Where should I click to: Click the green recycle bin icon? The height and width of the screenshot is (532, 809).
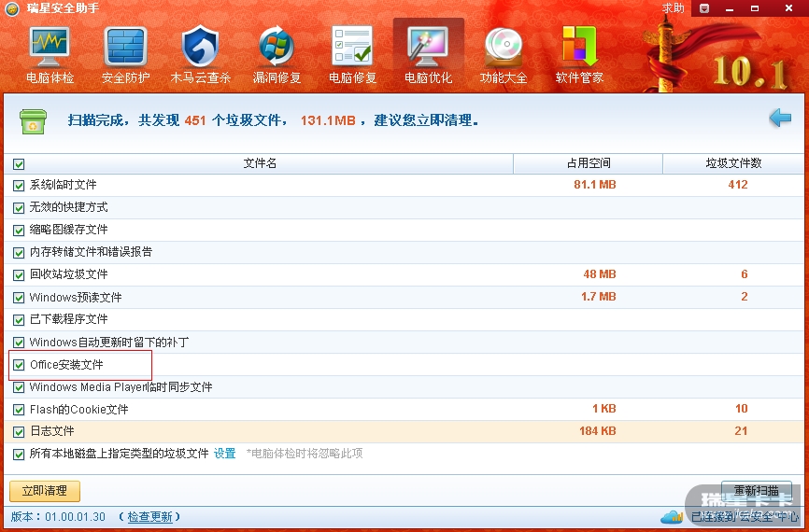pos(33,121)
